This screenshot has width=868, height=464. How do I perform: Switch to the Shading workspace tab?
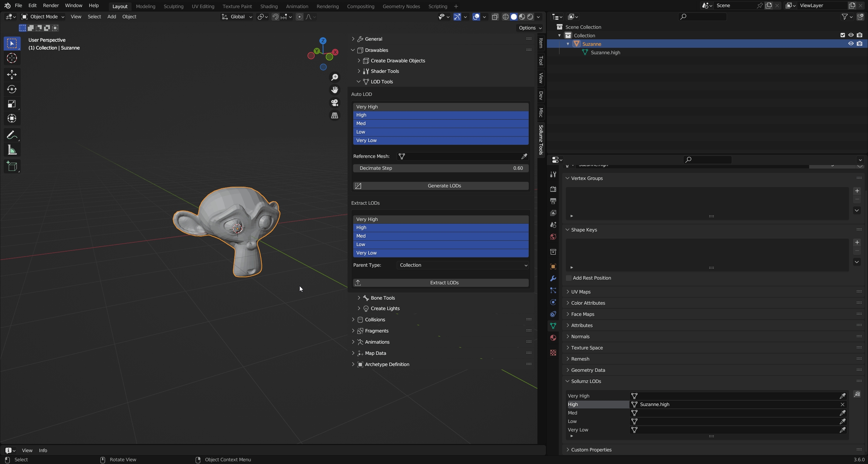[x=269, y=6]
